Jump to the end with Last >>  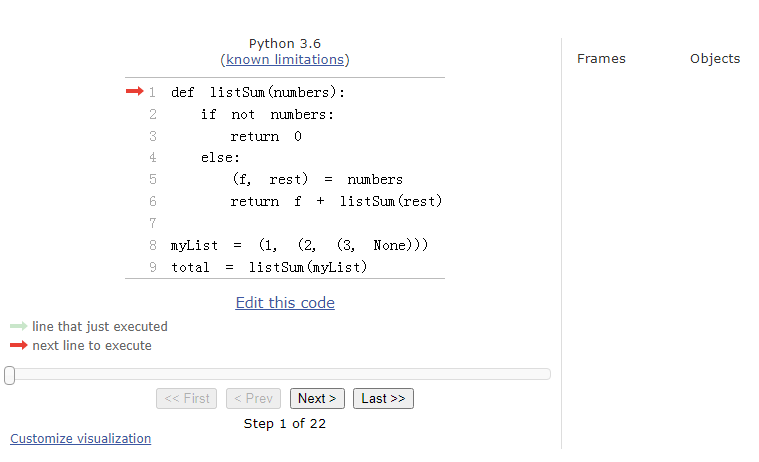[383, 398]
